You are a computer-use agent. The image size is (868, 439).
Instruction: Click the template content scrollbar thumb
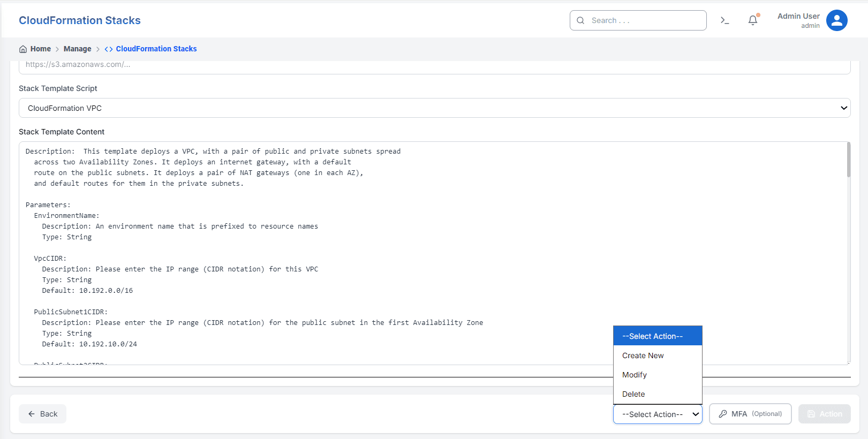(849, 160)
